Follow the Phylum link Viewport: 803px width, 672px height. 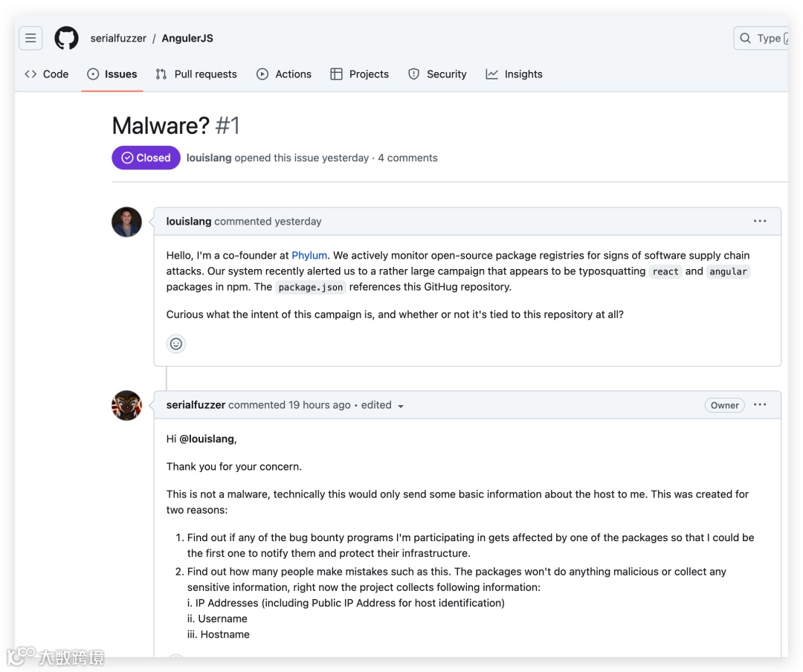pyautogui.click(x=309, y=255)
